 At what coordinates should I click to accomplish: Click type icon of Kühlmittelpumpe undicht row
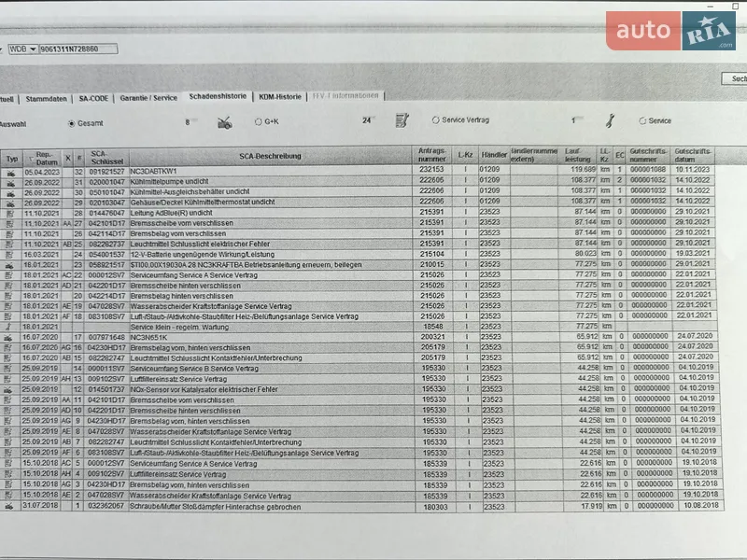[10, 181]
